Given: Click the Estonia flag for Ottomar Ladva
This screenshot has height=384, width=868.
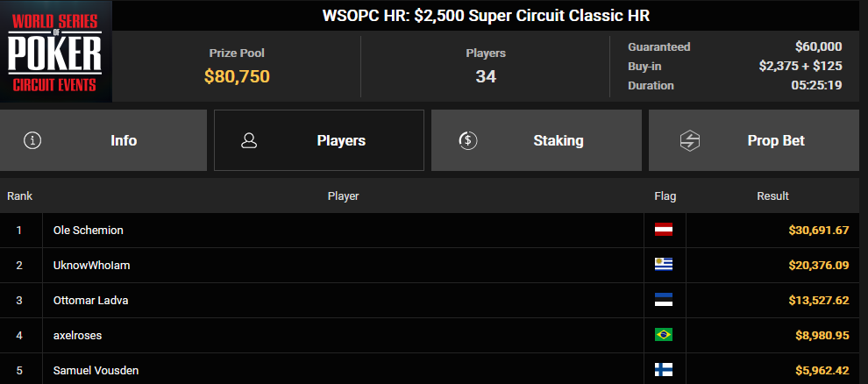Looking at the screenshot, I should (664, 300).
